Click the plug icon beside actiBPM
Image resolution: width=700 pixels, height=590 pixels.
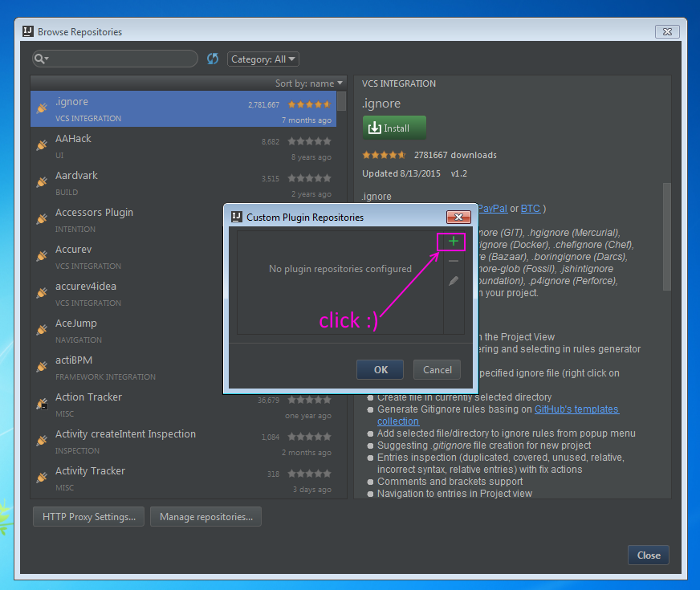coord(42,367)
